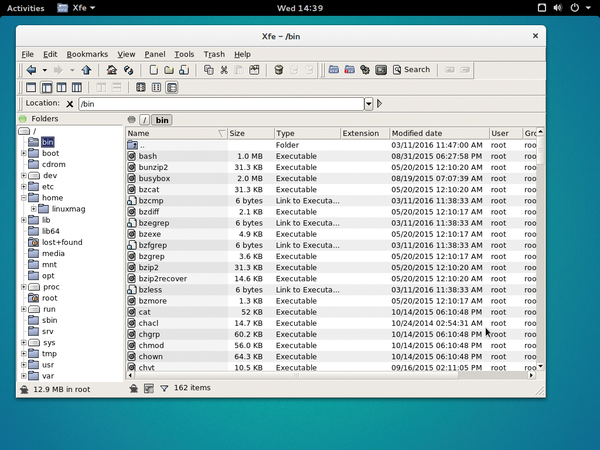Toggle big icons view
The height and width of the screenshot is (450, 600).
point(141,88)
